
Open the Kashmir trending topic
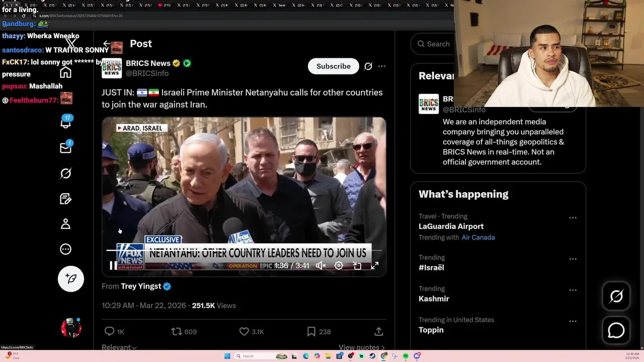click(434, 299)
